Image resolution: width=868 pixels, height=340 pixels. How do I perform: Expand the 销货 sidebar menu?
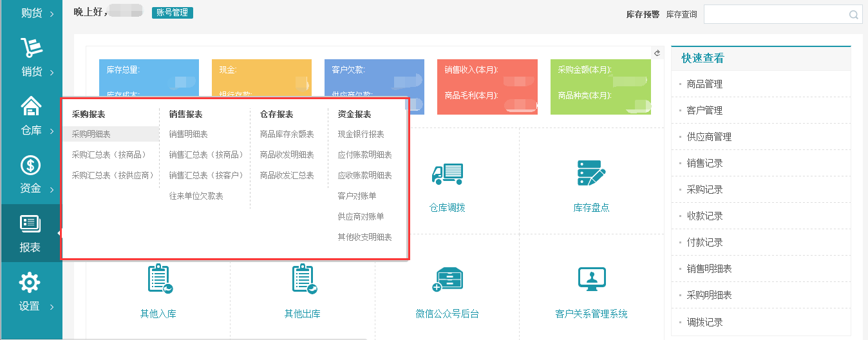click(31, 58)
